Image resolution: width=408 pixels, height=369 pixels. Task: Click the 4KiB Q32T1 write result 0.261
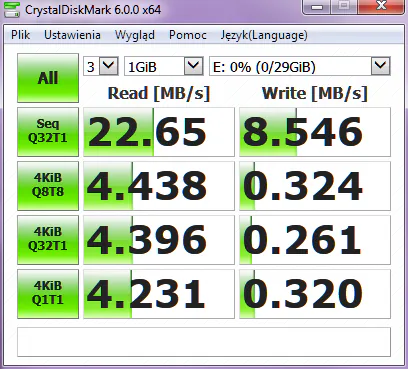click(315, 240)
